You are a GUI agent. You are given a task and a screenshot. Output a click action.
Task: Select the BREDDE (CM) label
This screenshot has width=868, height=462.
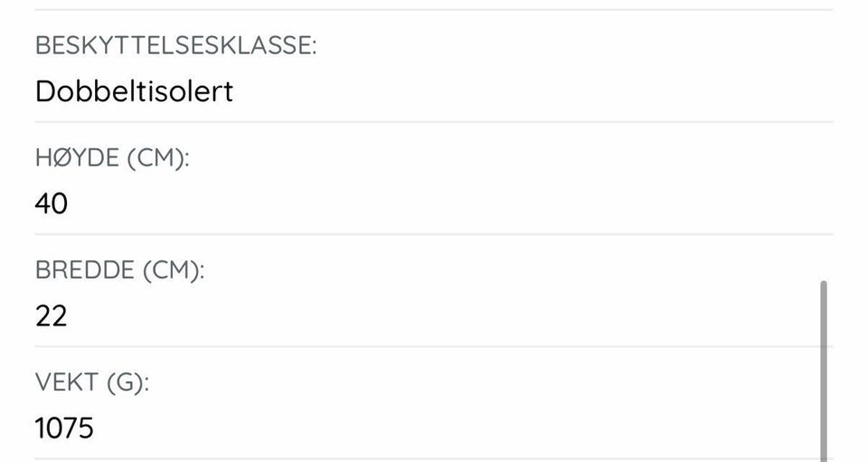(119, 270)
